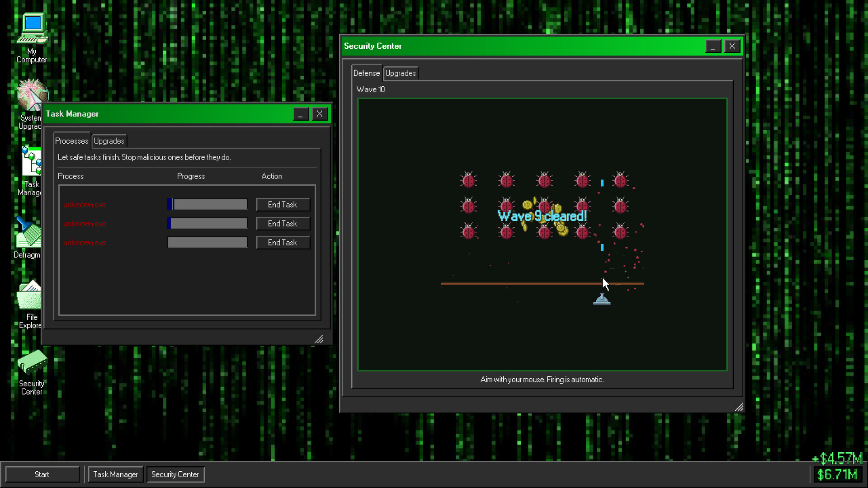The height and width of the screenshot is (488, 868).
Task: Open the File Explorer desktop icon
Action: pos(29,304)
